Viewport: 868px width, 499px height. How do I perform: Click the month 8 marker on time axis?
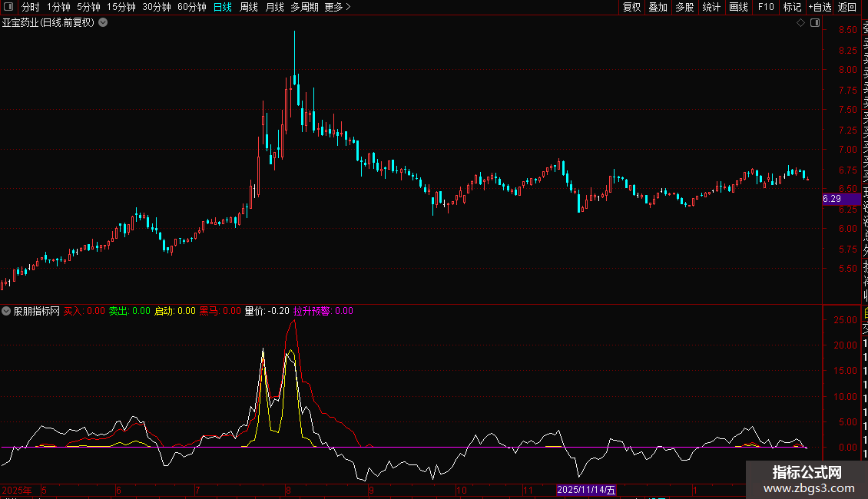[288, 490]
